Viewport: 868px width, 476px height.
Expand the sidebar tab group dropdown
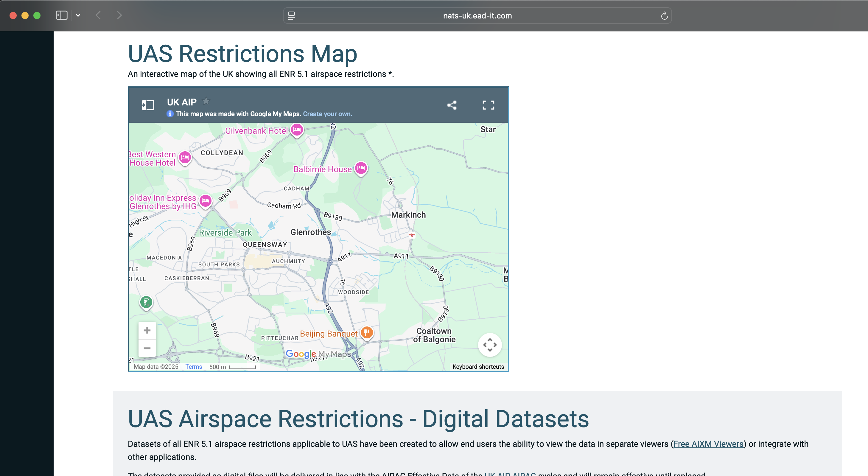[78, 15]
